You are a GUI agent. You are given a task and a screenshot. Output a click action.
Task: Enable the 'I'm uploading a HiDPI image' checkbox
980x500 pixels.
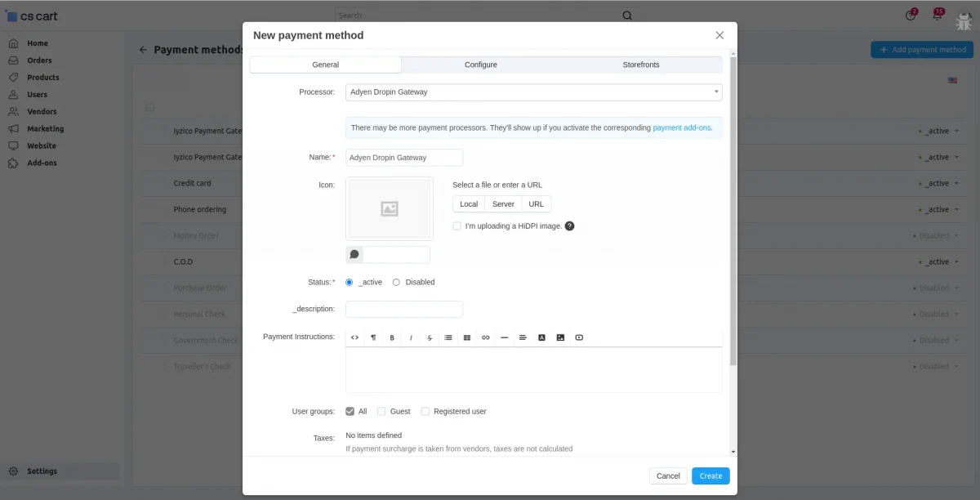[x=457, y=225]
